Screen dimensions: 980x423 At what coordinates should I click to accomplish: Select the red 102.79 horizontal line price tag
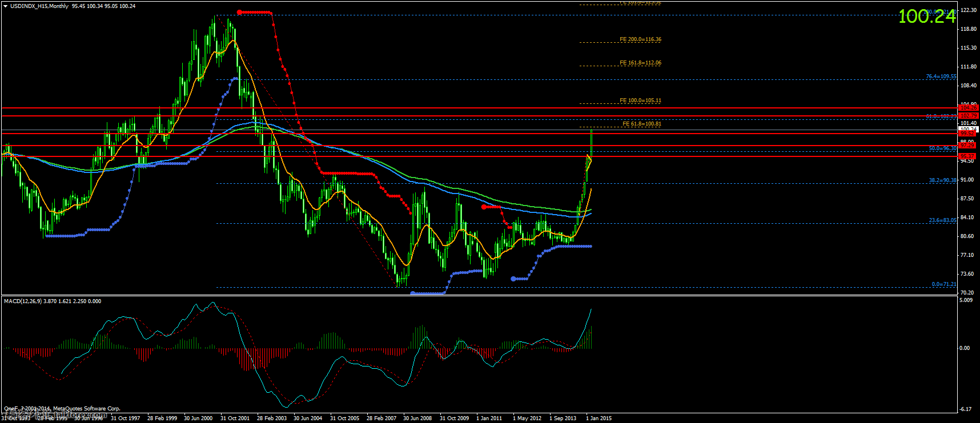click(968, 115)
